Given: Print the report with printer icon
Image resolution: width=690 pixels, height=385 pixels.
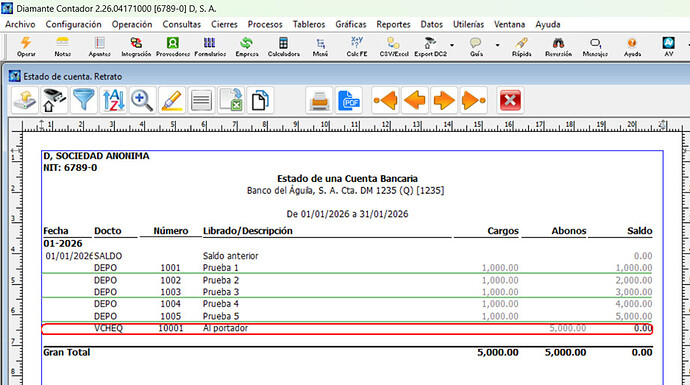Looking at the screenshot, I should point(319,100).
